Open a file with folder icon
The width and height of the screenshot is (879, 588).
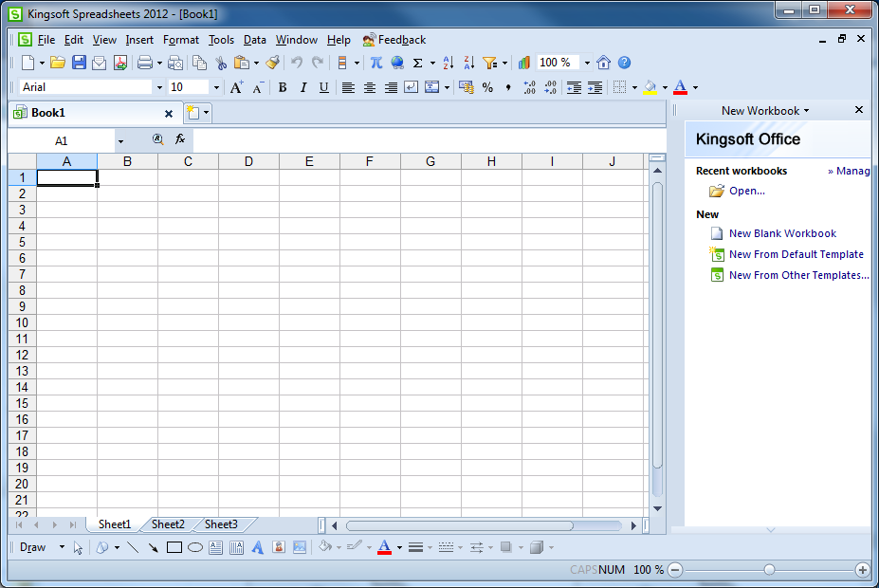pos(57,63)
